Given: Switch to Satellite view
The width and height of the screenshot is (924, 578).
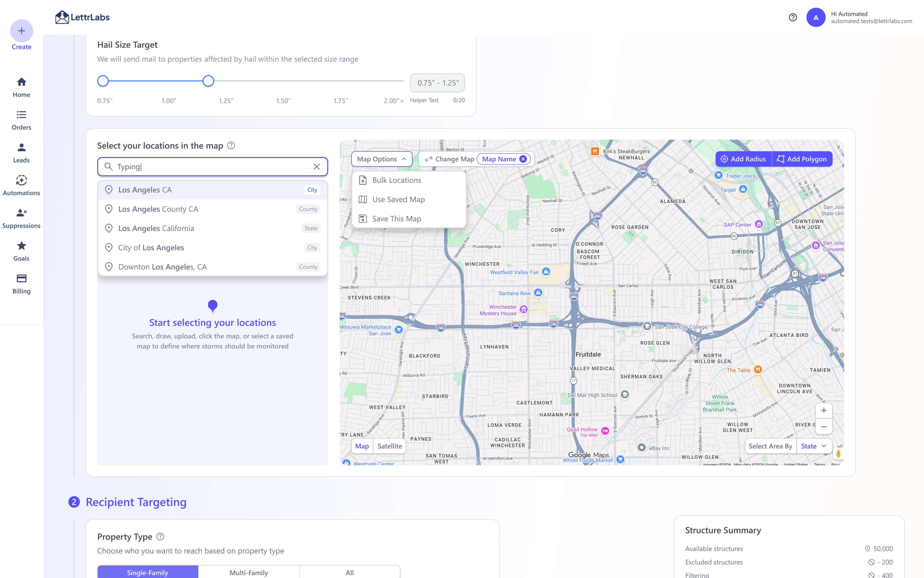Looking at the screenshot, I should point(390,446).
